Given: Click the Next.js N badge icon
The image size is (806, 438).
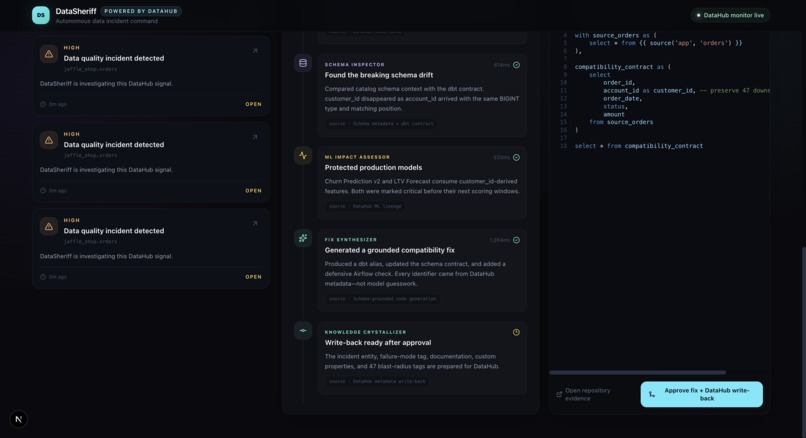Looking at the screenshot, I should tap(19, 419).
